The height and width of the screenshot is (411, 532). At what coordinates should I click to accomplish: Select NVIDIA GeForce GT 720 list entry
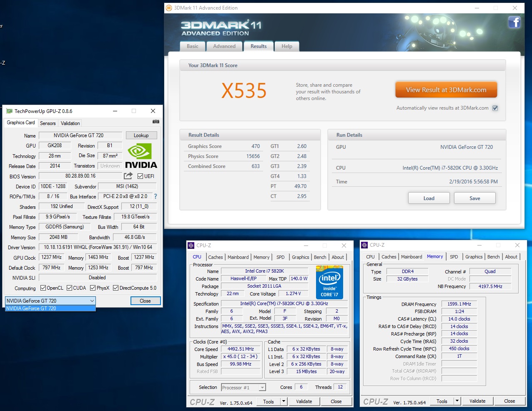50,308
